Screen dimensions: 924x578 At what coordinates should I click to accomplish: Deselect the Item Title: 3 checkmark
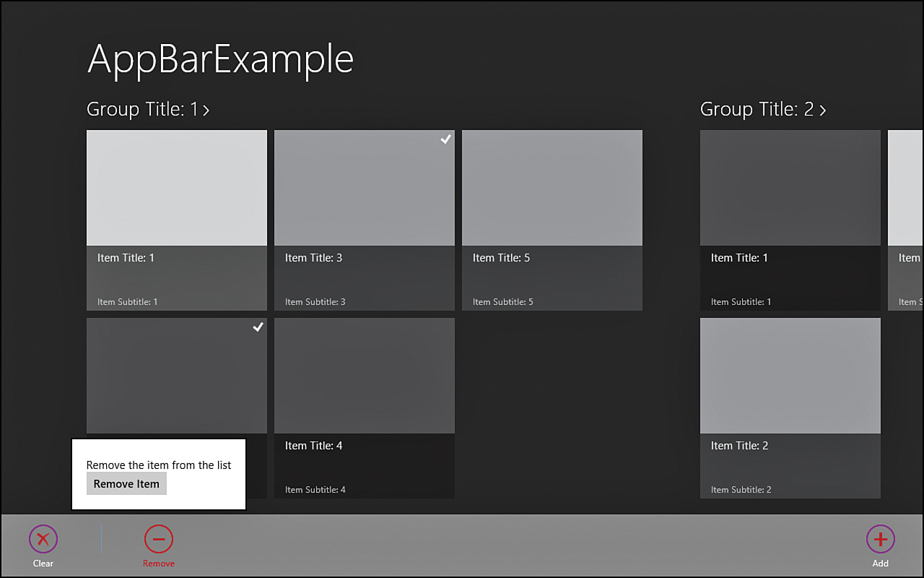tap(446, 139)
